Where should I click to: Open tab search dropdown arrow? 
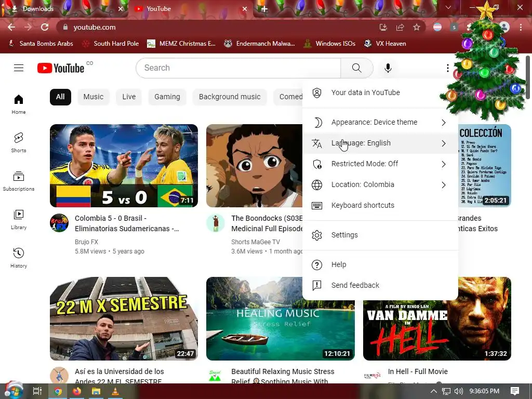pyautogui.click(x=448, y=7)
